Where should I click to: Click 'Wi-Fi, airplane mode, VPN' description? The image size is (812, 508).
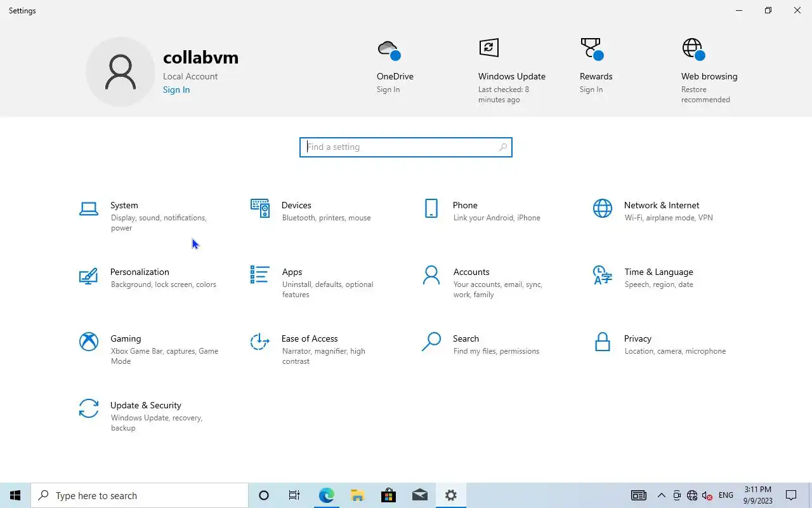point(669,218)
